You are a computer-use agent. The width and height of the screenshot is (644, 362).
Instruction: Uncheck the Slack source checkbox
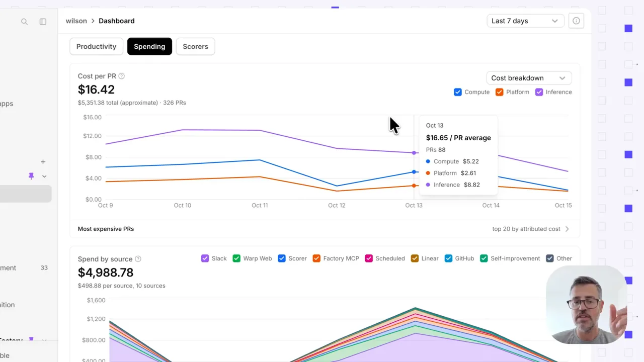coord(205,258)
